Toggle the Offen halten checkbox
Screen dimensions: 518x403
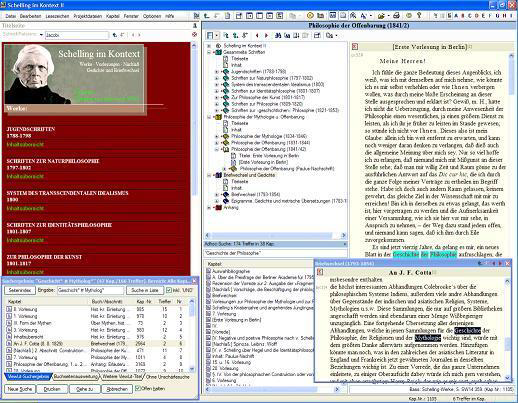[137, 388]
